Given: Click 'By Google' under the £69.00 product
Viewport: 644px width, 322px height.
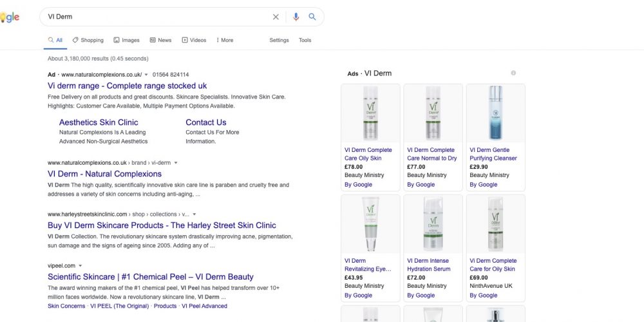Looking at the screenshot, I should click(x=484, y=296).
